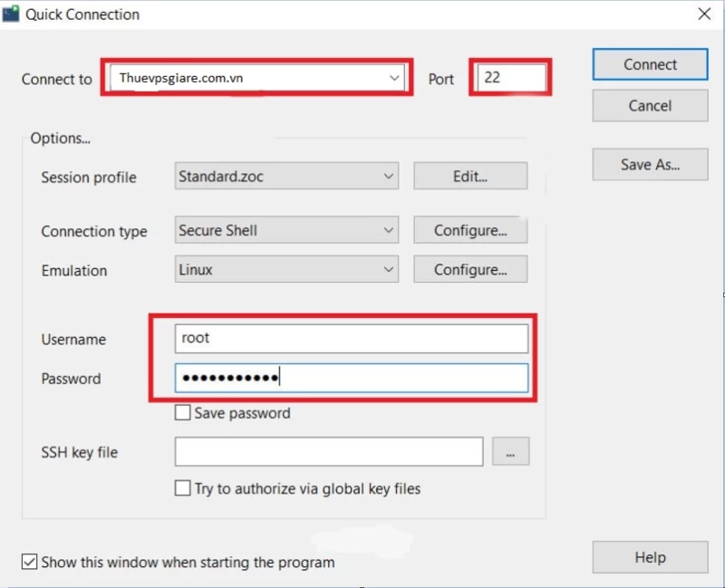Open the Connection type Secure Shell dropdown
This screenshot has height=588, width=725.
tap(286, 230)
